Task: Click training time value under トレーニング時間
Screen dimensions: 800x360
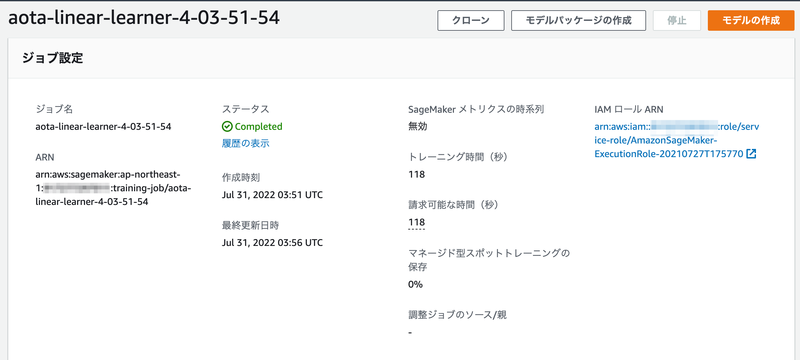Action: (417, 174)
